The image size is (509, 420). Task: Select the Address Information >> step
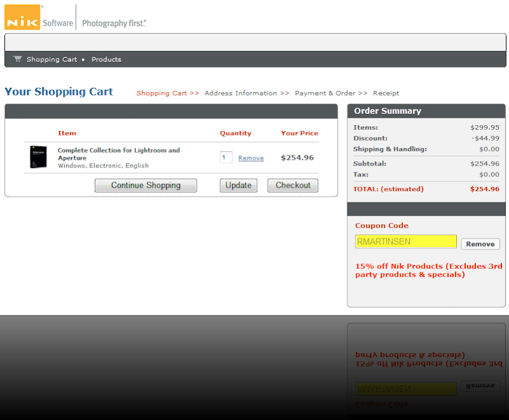(x=247, y=93)
